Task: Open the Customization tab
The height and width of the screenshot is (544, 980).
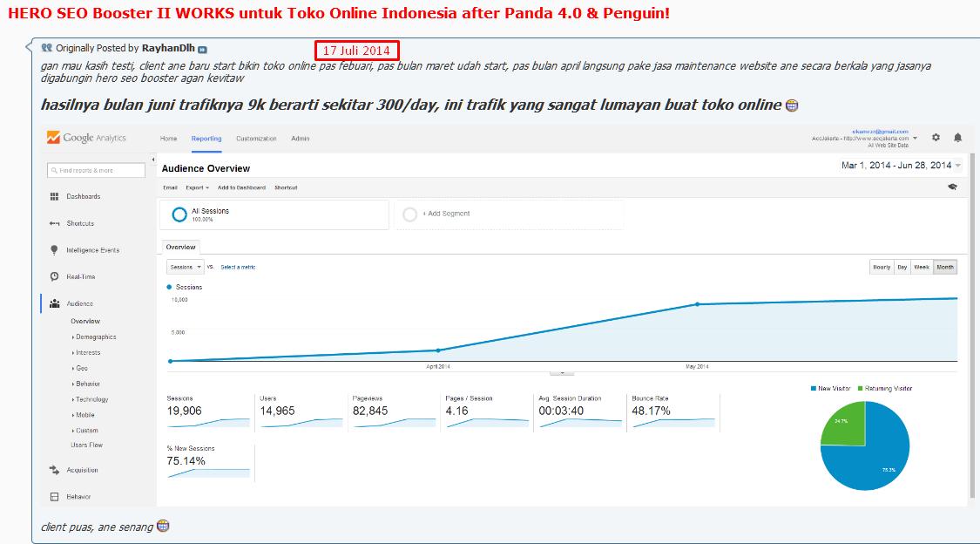Action: 256,139
